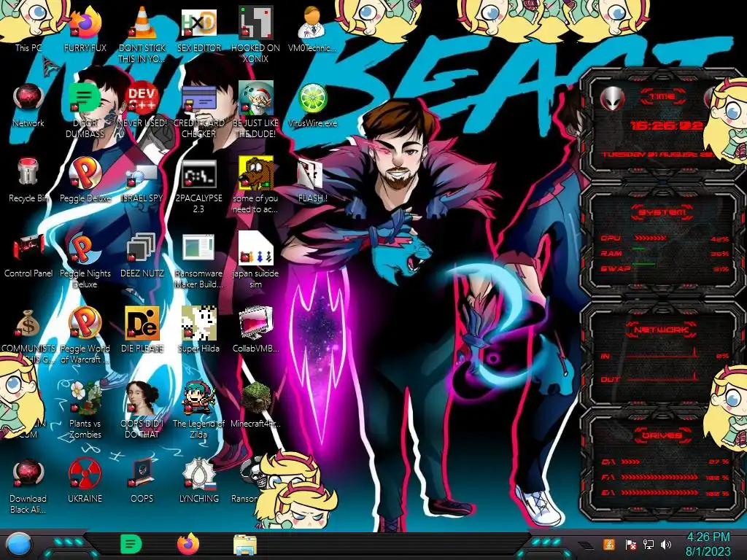Select the DEEZ NUTZ shortcut

coord(142,255)
